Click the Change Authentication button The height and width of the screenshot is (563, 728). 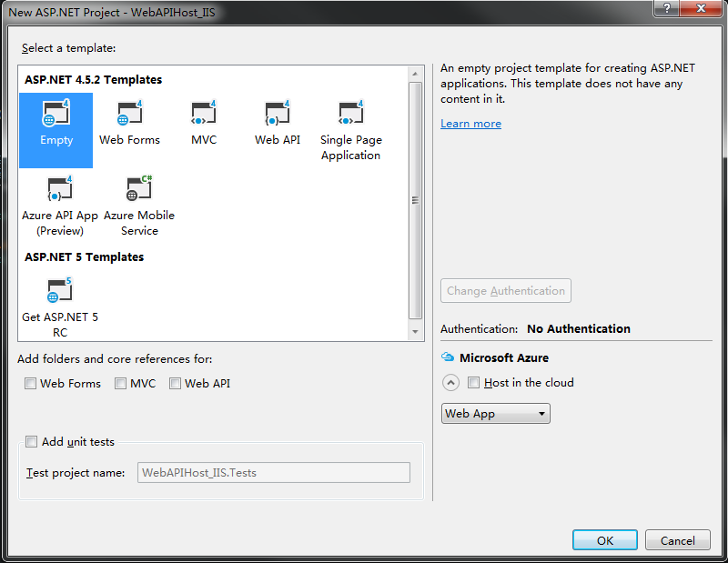click(x=506, y=290)
